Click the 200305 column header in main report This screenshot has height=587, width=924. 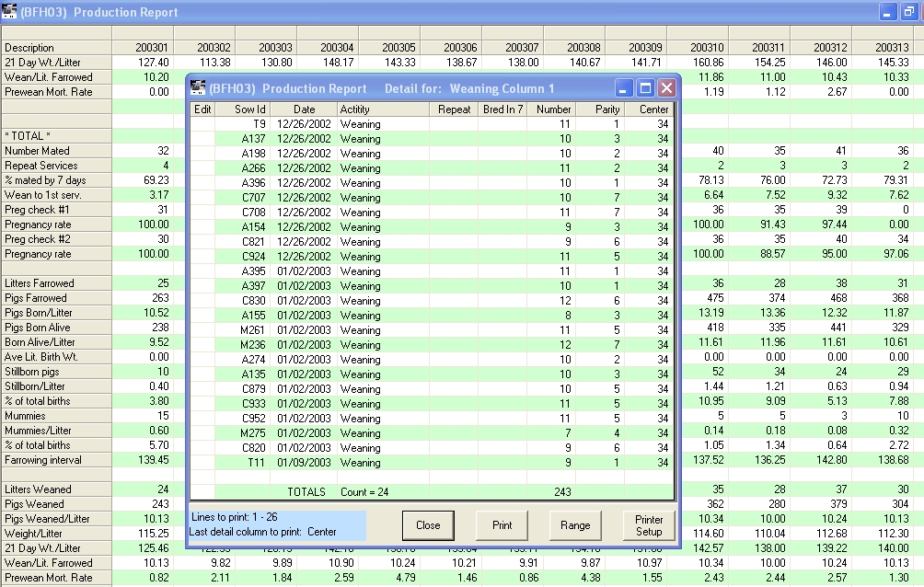tap(389, 47)
